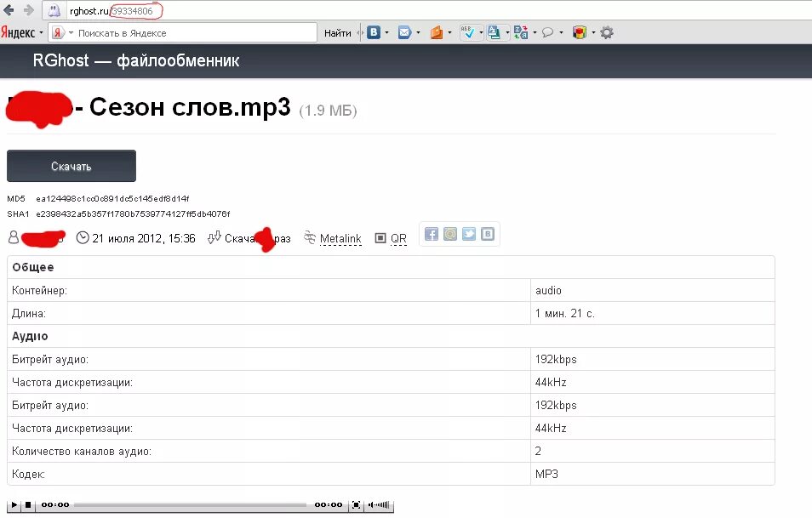Open the Yandex toolbar settings gear
Image resolution: width=812 pixels, height=518 pixels.
click(x=606, y=31)
